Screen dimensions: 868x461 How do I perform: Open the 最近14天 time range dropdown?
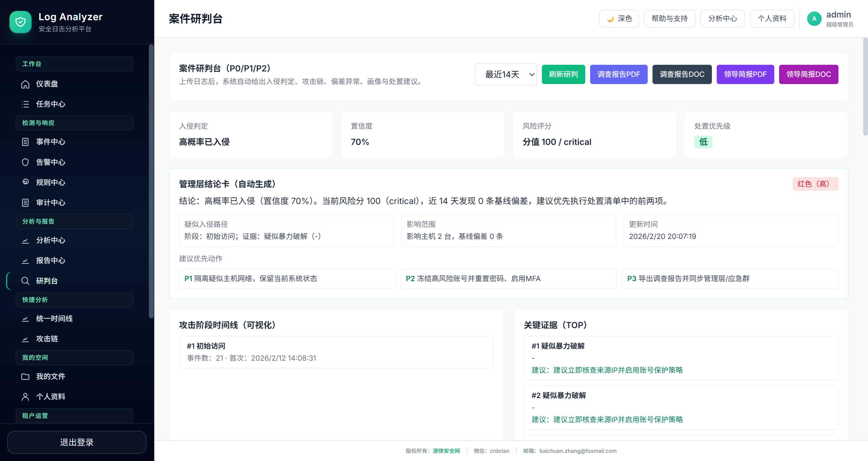point(505,74)
